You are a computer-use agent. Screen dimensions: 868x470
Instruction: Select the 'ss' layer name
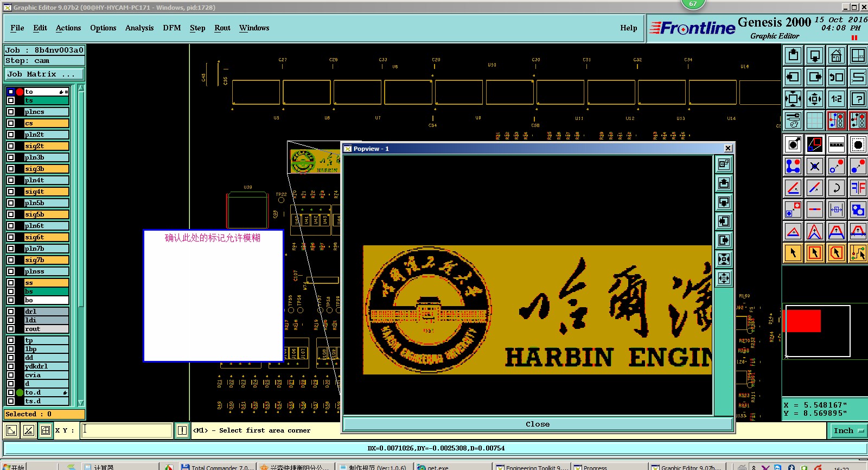click(46, 283)
